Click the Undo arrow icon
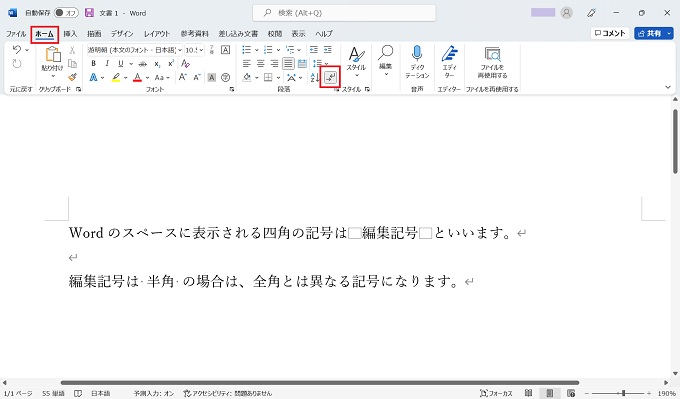Viewport: 680px width, 399px height. click(17, 49)
